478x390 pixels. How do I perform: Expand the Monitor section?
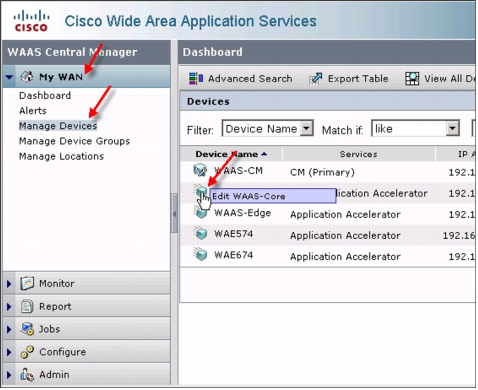pyautogui.click(x=9, y=284)
